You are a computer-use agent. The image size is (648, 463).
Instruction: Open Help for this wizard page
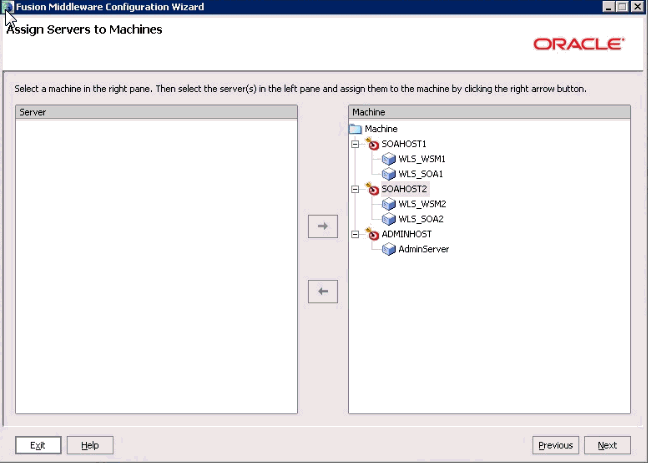[x=90, y=445]
